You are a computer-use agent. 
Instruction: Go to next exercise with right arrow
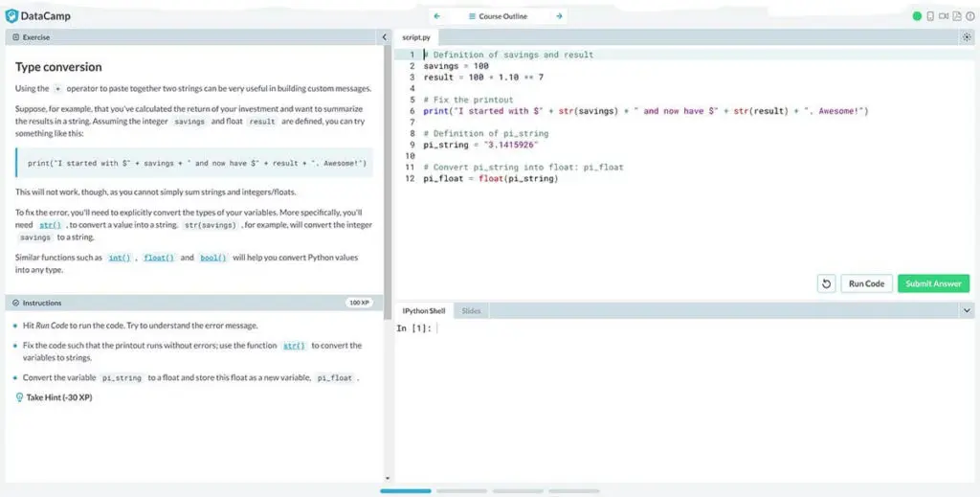point(559,16)
